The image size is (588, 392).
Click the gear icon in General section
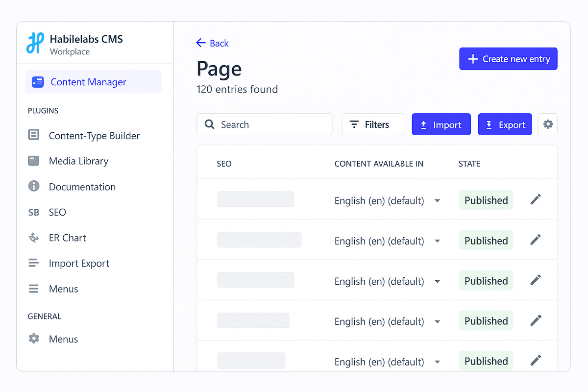pos(34,339)
